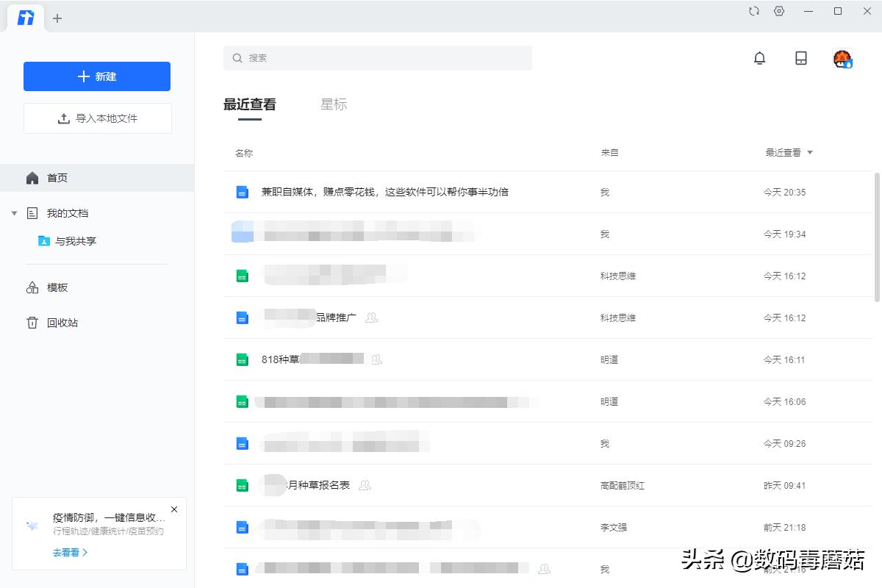The width and height of the screenshot is (882, 588).
Task: Open the settings gear icon
Action: click(x=779, y=11)
